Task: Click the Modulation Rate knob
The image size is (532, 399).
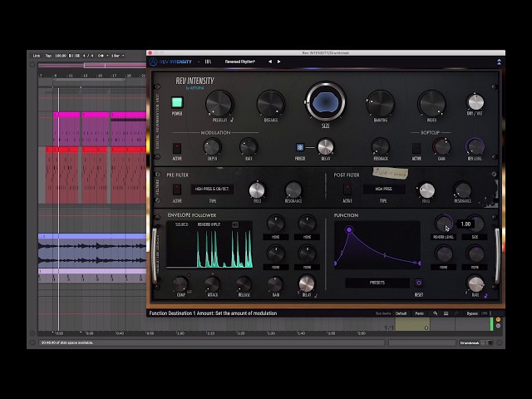Action: (249, 147)
